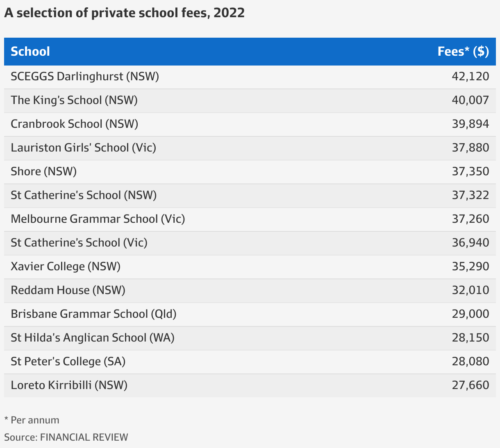Select Melbourne Grammar School (Vic) row
The height and width of the screenshot is (448, 500).
point(98,219)
